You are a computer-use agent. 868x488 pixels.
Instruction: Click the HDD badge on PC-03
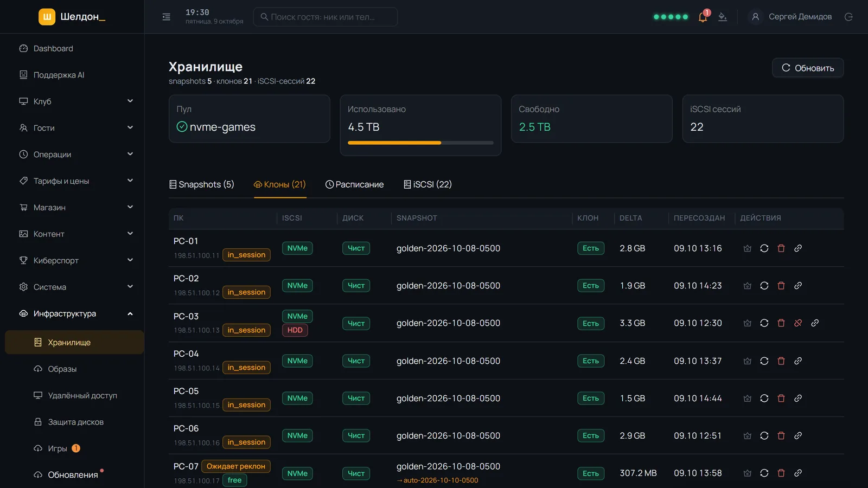[295, 330]
